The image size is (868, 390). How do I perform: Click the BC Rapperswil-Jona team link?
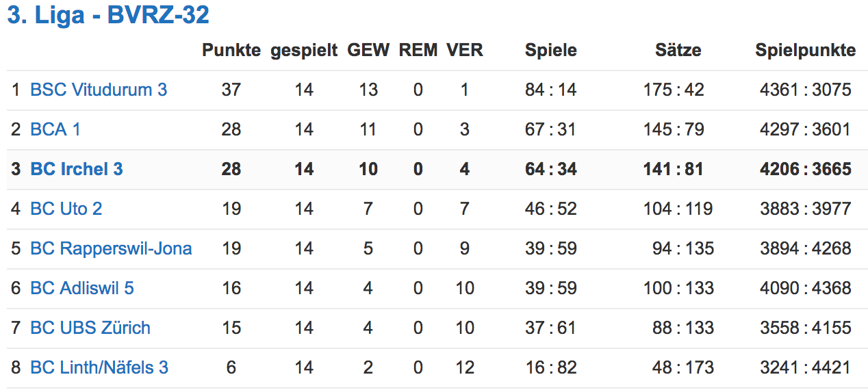click(111, 248)
